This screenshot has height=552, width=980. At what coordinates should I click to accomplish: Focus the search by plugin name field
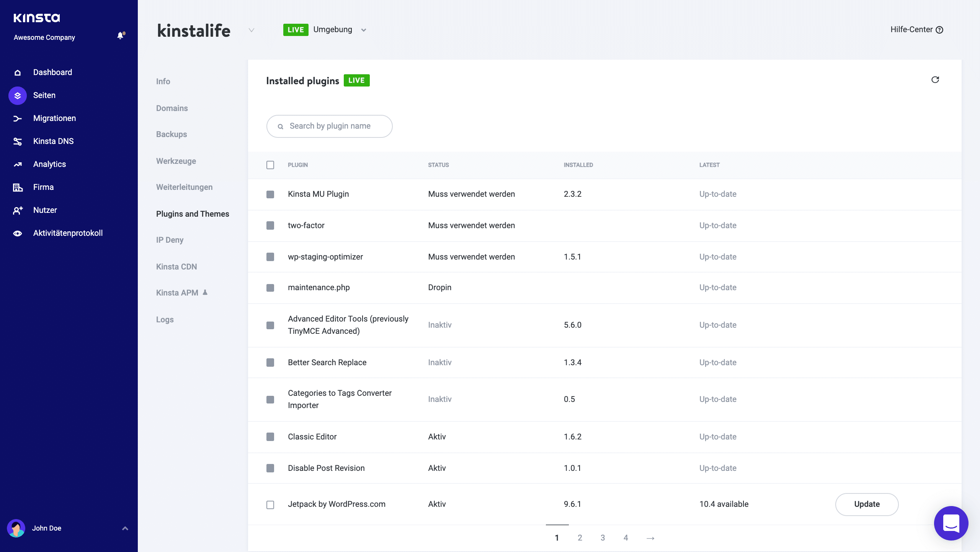330,126
